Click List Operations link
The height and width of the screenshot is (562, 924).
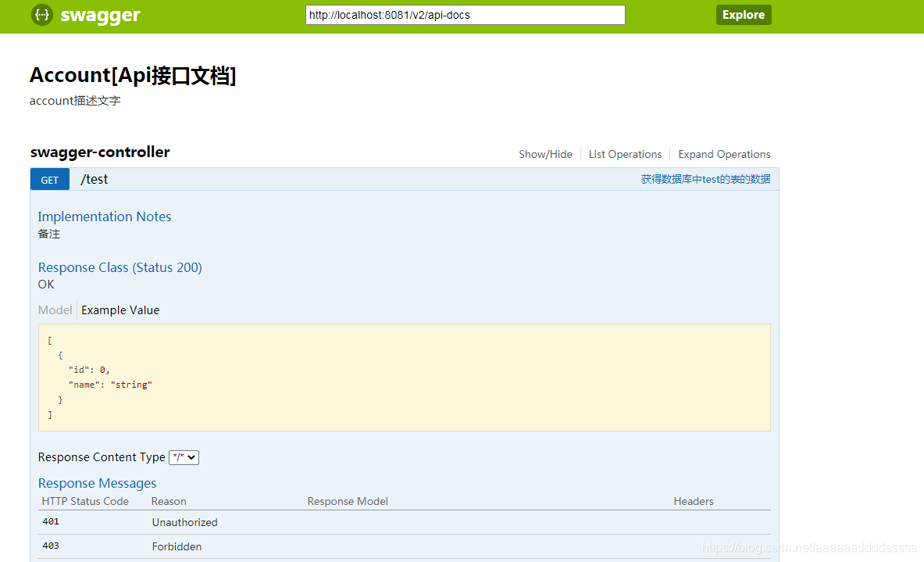[x=625, y=154]
